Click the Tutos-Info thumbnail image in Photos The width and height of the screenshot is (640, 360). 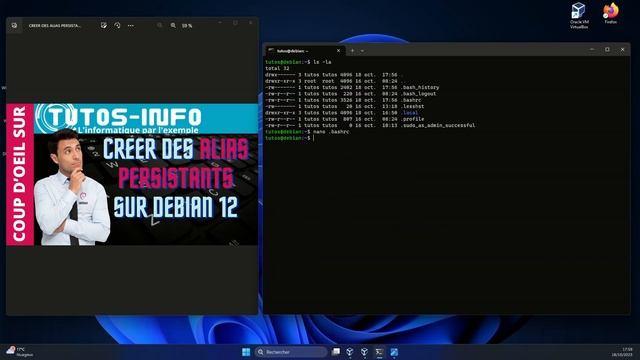(132, 174)
